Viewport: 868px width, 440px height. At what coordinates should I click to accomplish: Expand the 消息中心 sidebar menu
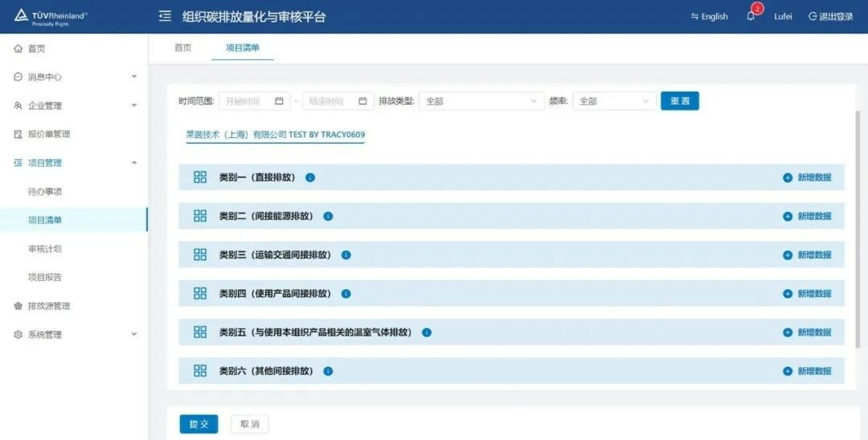[x=74, y=77]
